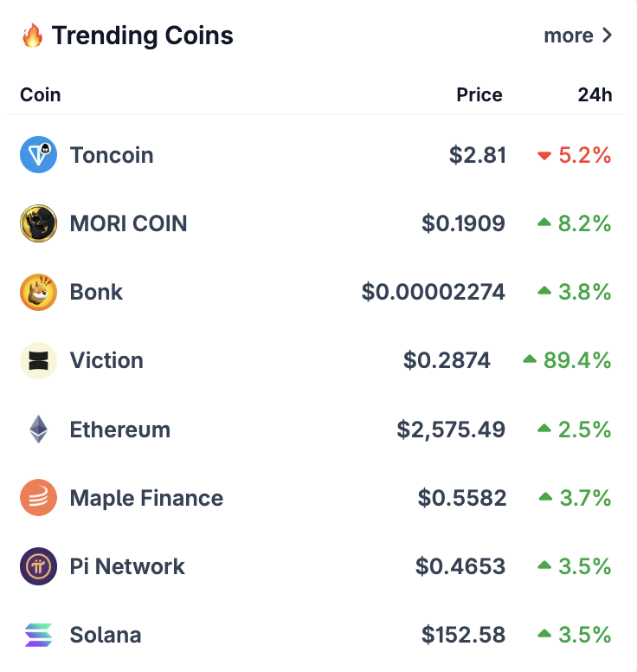Select the Bonk price $0.00002274
This screenshot has height=672, width=637.
433,293
